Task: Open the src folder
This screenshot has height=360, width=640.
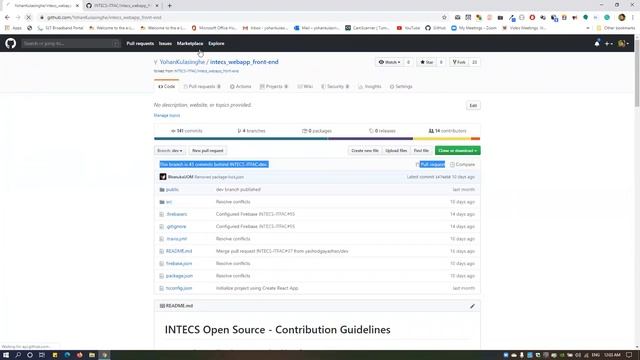Action: tap(169, 202)
